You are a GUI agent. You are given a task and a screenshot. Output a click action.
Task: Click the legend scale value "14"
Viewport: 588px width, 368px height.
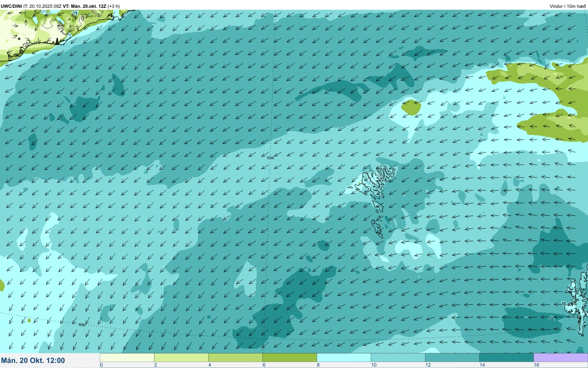[482, 365]
